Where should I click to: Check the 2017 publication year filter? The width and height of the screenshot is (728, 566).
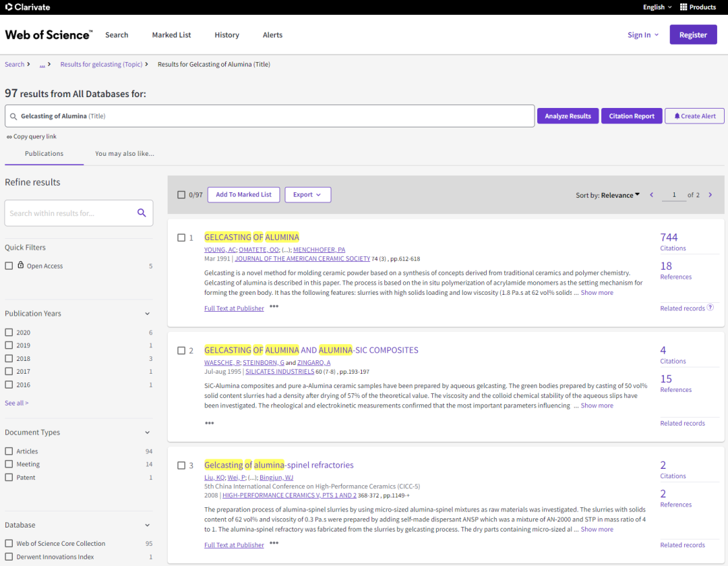(9, 371)
